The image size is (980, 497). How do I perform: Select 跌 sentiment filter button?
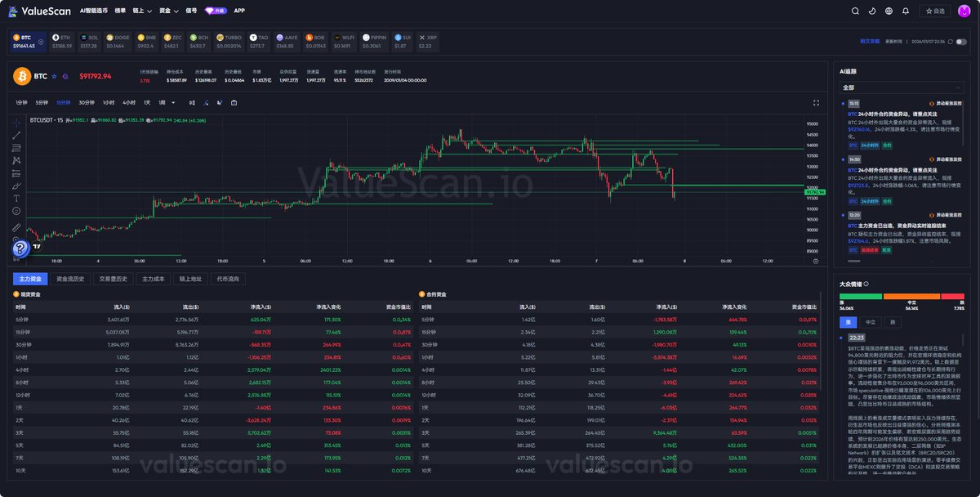[x=893, y=322]
